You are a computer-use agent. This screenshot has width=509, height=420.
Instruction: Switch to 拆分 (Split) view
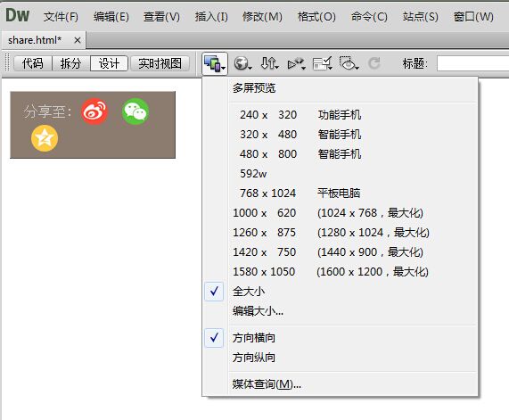point(70,63)
